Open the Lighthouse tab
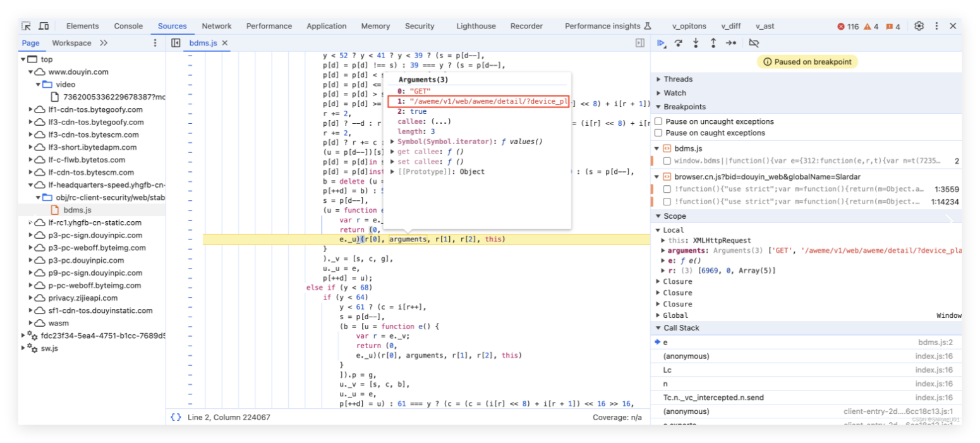The height and width of the screenshot is (443, 980). pyautogui.click(x=476, y=26)
